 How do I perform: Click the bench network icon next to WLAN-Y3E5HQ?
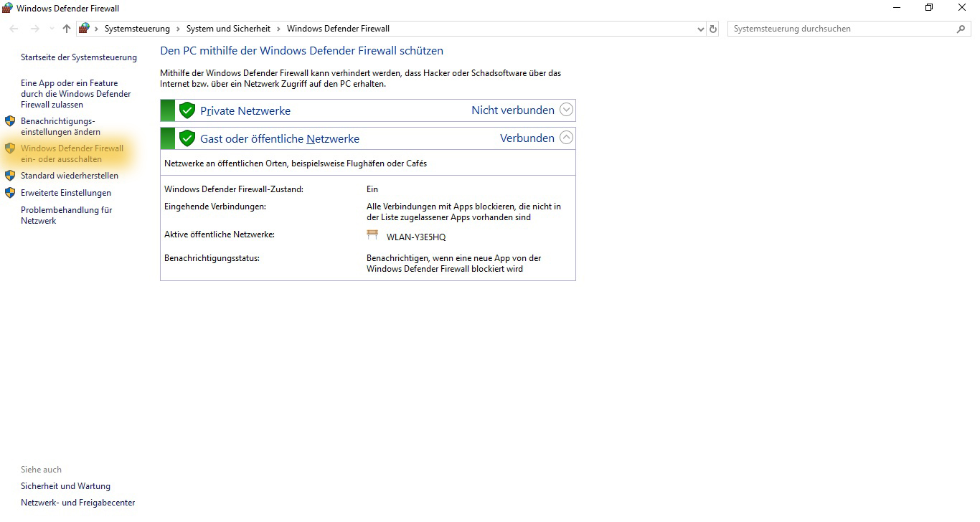(372, 235)
